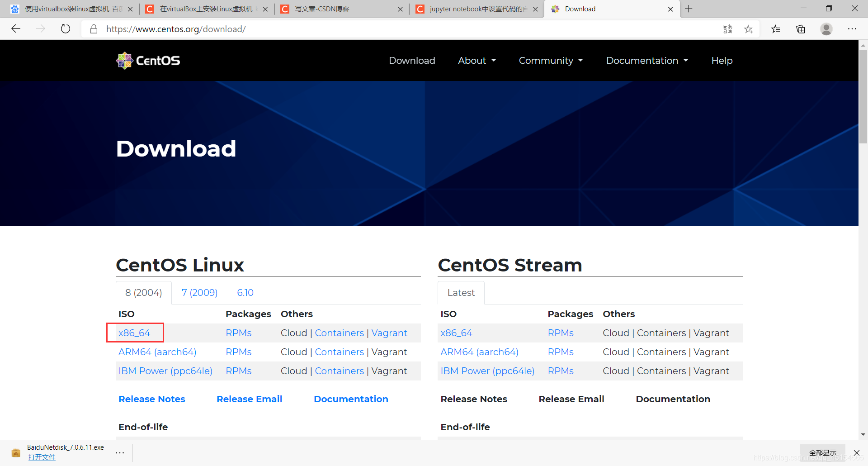Open CentOS Linux Release Email
868x466 pixels.
coord(250,399)
